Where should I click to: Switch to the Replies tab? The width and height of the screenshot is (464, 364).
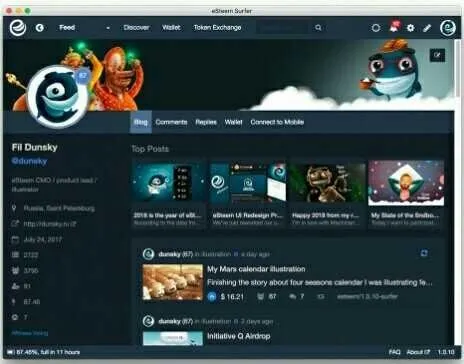(206, 122)
